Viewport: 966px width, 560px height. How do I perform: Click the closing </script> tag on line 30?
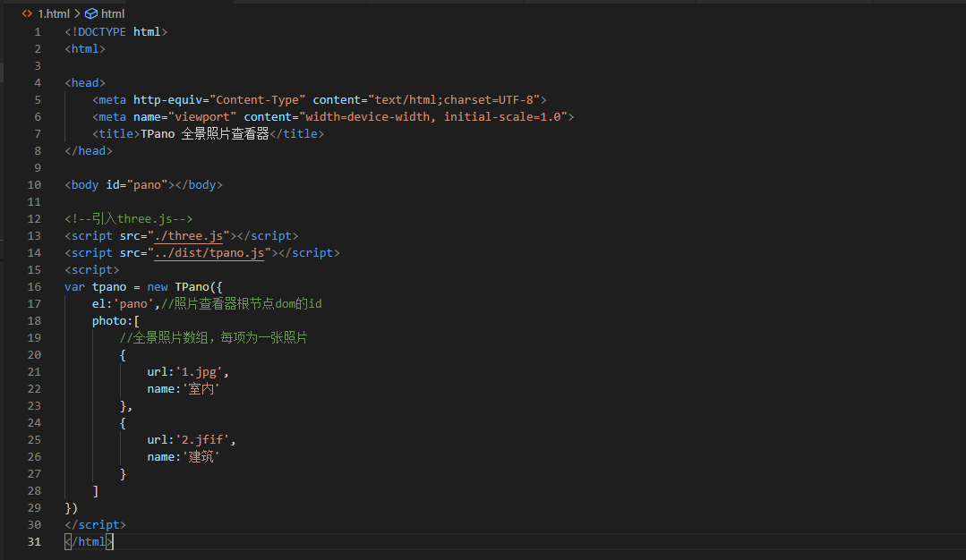click(x=96, y=525)
